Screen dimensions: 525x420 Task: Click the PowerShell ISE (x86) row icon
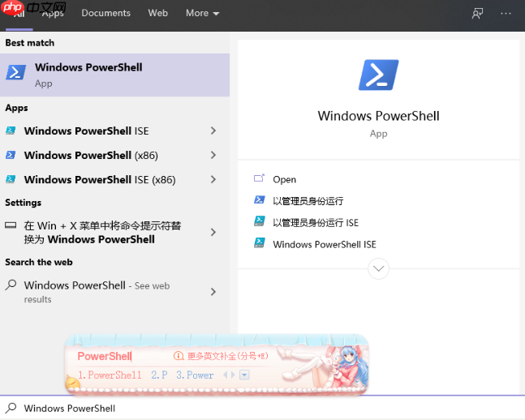click(x=11, y=179)
